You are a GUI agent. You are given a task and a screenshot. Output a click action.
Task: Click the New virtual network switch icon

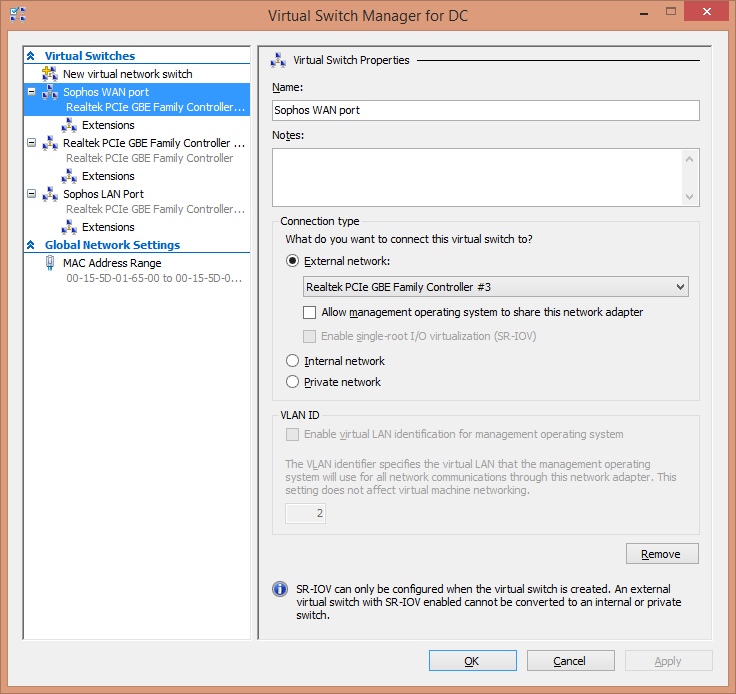pyautogui.click(x=50, y=74)
